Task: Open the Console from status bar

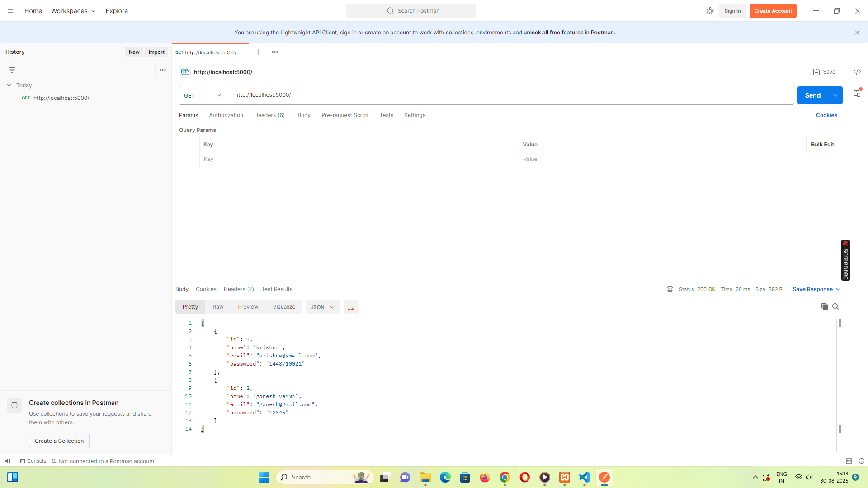Action: [33, 461]
